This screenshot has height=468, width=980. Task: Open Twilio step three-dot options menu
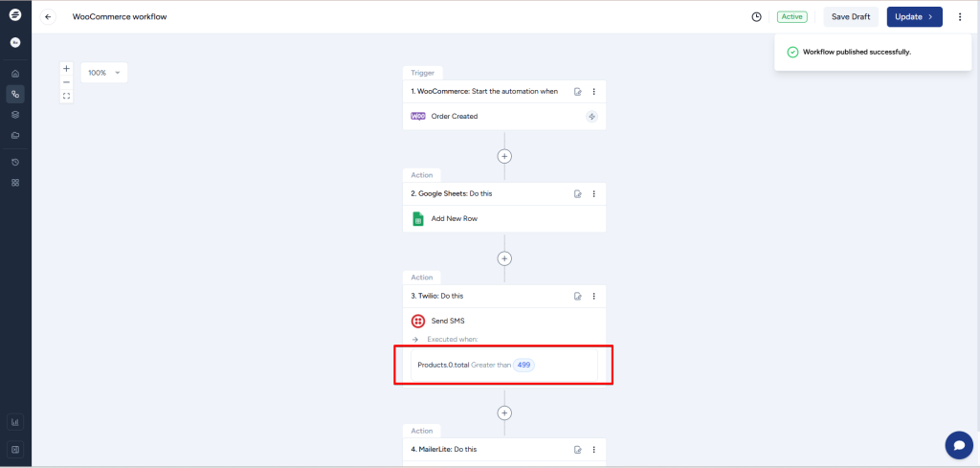click(x=593, y=297)
